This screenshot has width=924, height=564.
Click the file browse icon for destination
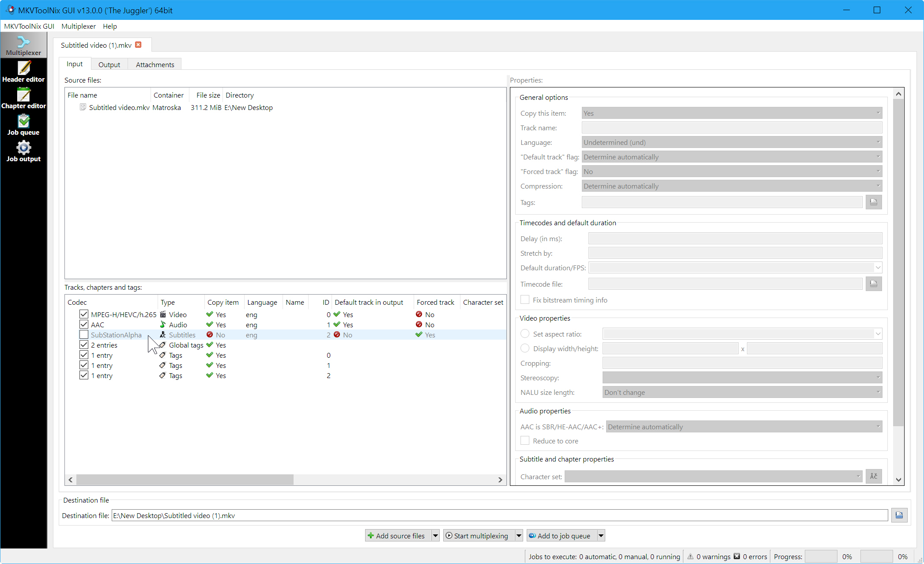pyautogui.click(x=898, y=516)
